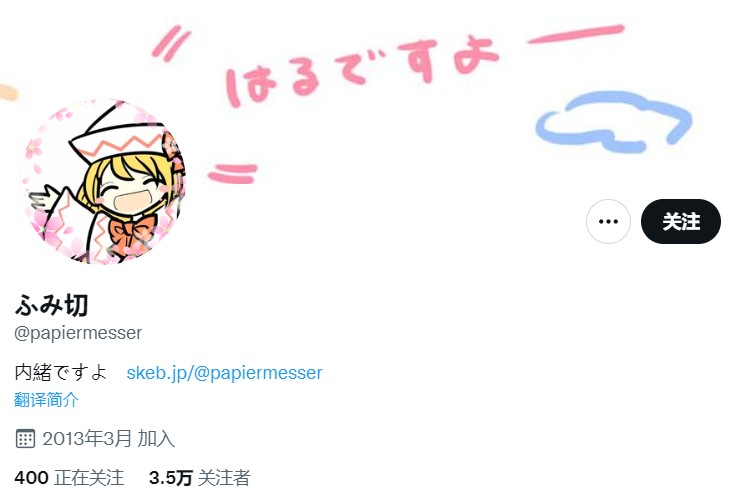731x500 pixels.
Task: Open the round profile avatar picture
Action: point(103,181)
